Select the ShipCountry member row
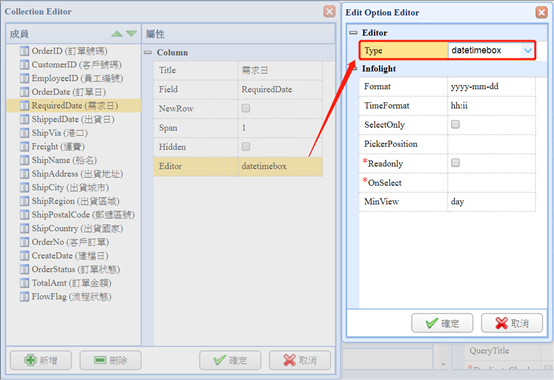 tap(73, 228)
